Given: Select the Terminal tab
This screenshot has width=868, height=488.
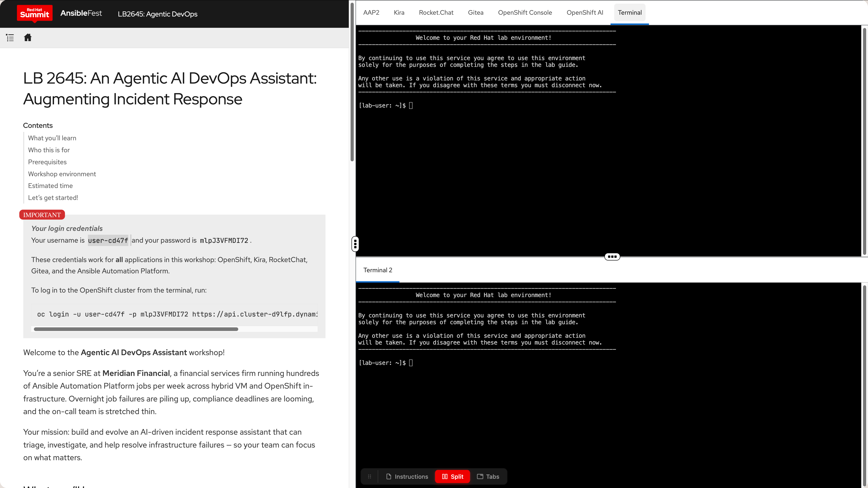Looking at the screenshot, I should coord(630,13).
